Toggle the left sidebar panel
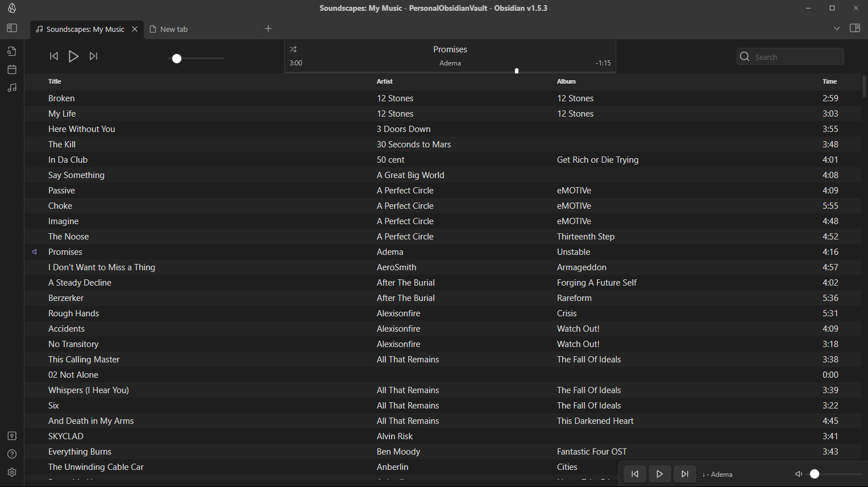Image resolution: width=868 pixels, height=487 pixels. tap(12, 28)
